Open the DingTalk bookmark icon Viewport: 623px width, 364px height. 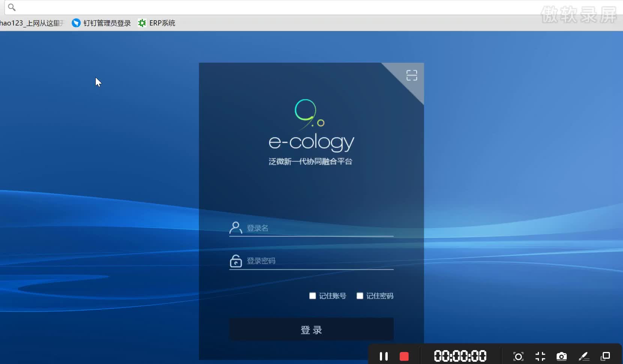76,23
